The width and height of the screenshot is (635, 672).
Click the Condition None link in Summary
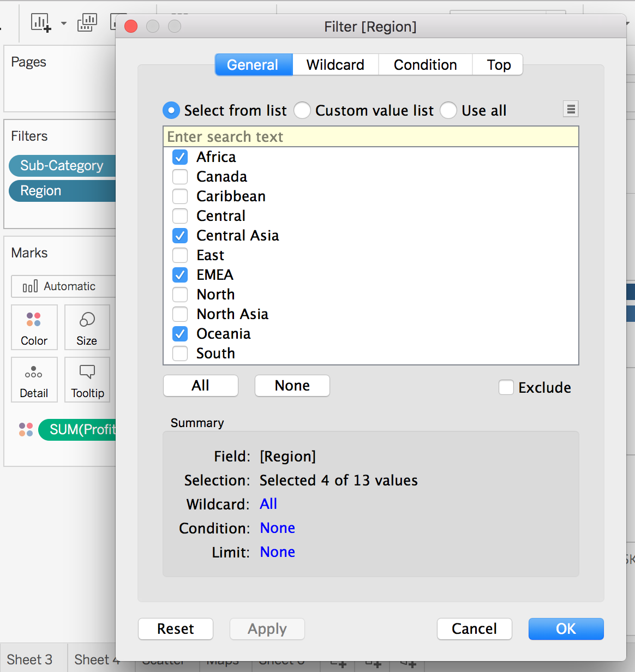(x=277, y=528)
